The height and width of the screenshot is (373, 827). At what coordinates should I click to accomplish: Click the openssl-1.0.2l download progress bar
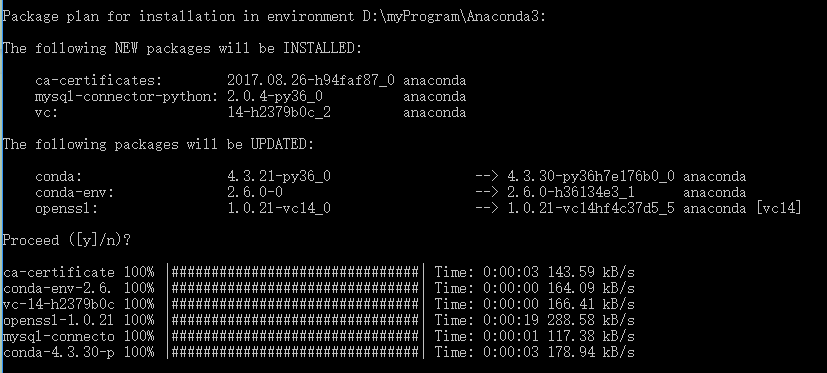(x=295, y=320)
